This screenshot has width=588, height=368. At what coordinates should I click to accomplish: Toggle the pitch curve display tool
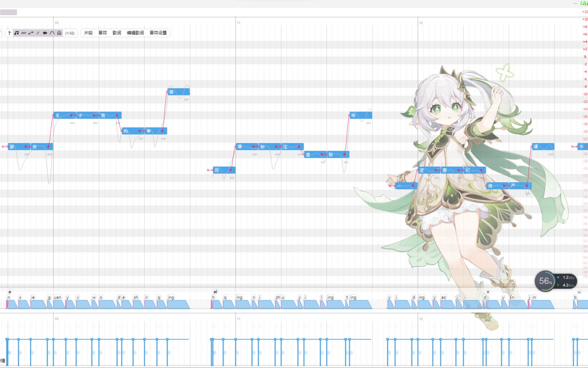pyautogui.click(x=38, y=33)
